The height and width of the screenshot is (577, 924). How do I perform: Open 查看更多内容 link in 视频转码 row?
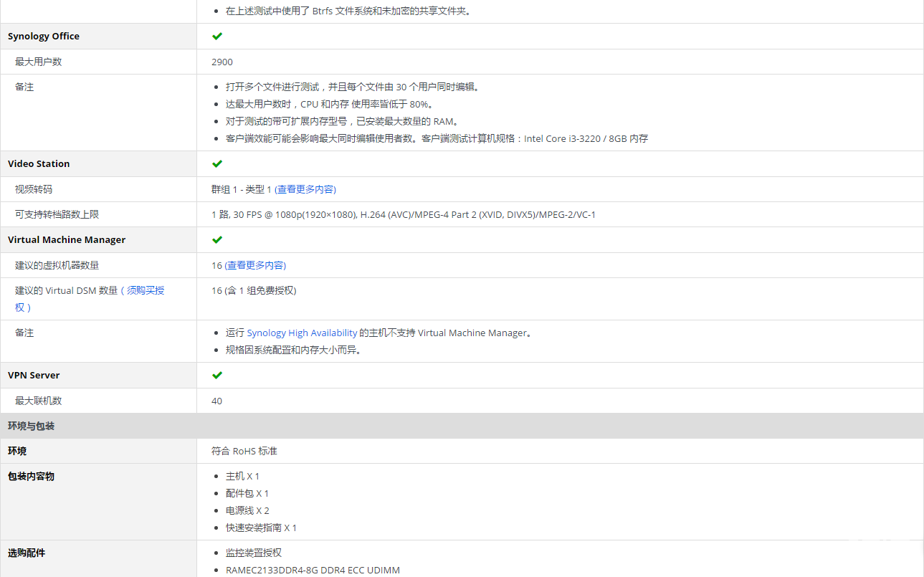click(305, 189)
